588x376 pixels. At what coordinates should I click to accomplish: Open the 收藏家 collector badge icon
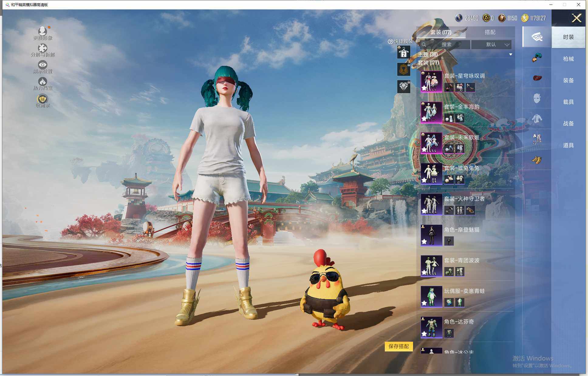[43, 99]
